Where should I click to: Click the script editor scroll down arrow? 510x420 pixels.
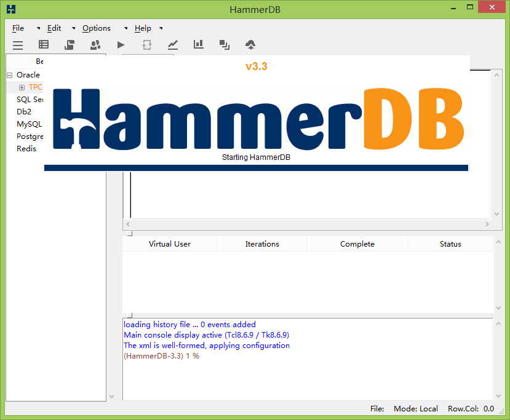[x=496, y=214]
